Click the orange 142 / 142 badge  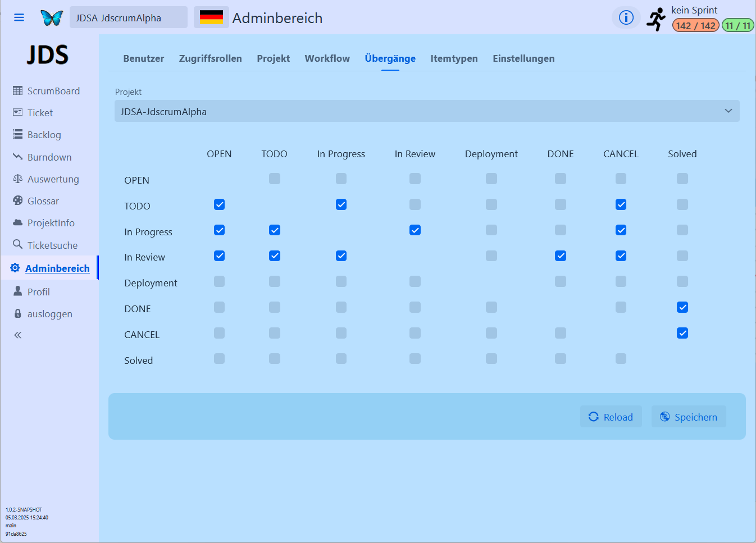click(x=696, y=25)
